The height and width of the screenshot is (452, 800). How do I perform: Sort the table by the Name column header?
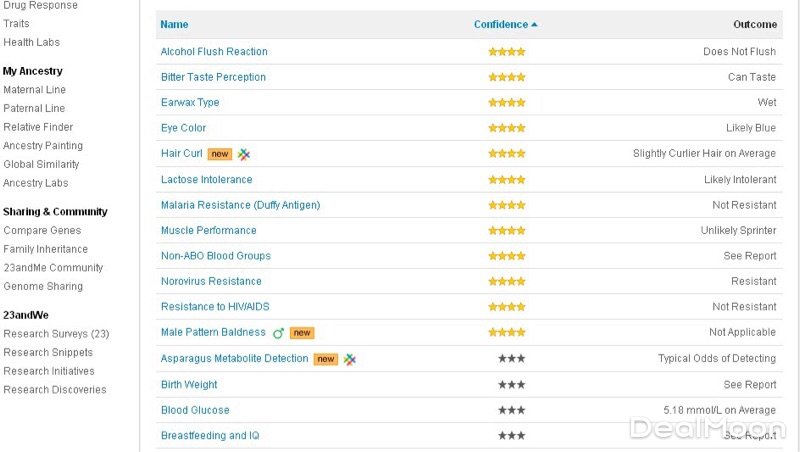tap(174, 24)
